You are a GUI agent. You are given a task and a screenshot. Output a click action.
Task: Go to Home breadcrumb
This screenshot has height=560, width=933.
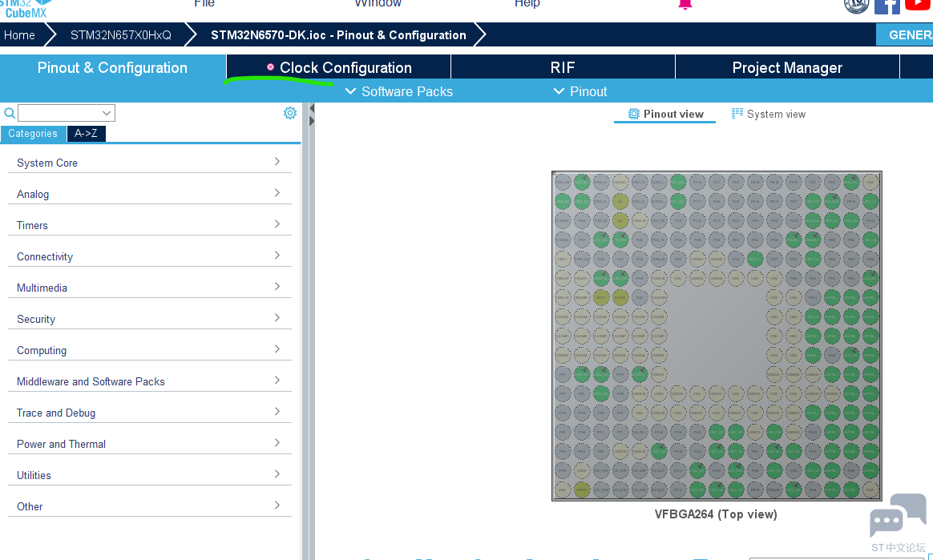[19, 35]
